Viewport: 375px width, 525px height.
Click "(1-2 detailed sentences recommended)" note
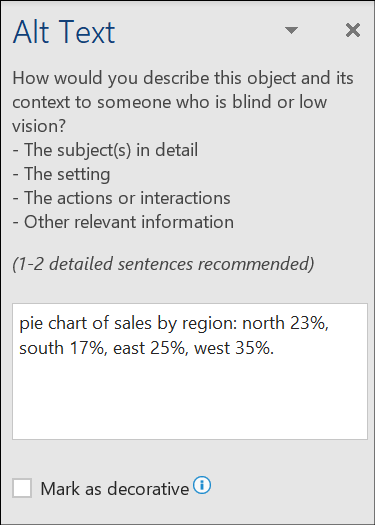point(163,264)
